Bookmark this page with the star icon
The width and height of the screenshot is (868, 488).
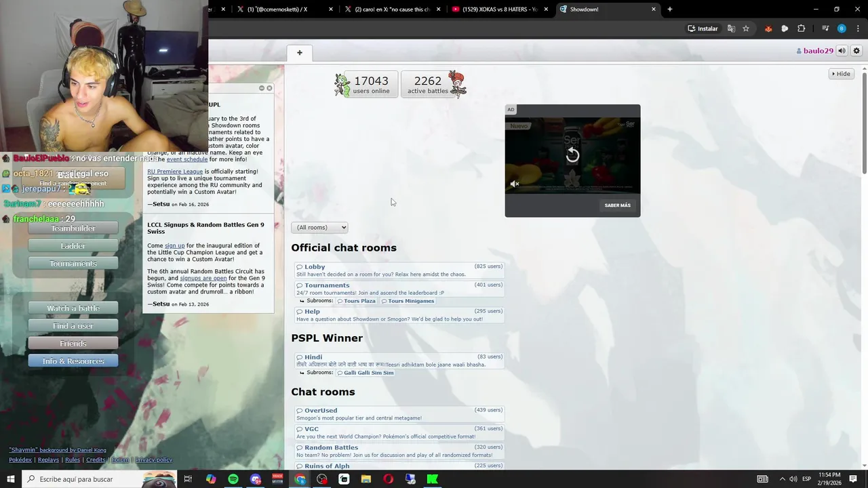point(746,28)
